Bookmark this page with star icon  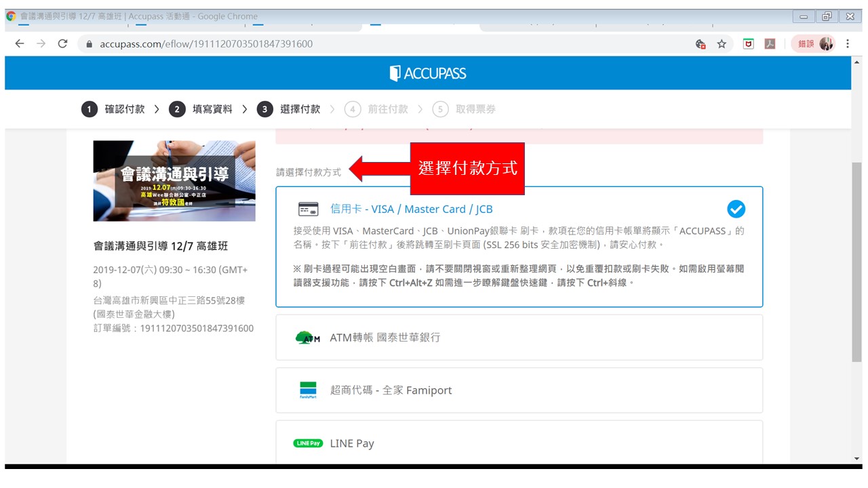(722, 44)
